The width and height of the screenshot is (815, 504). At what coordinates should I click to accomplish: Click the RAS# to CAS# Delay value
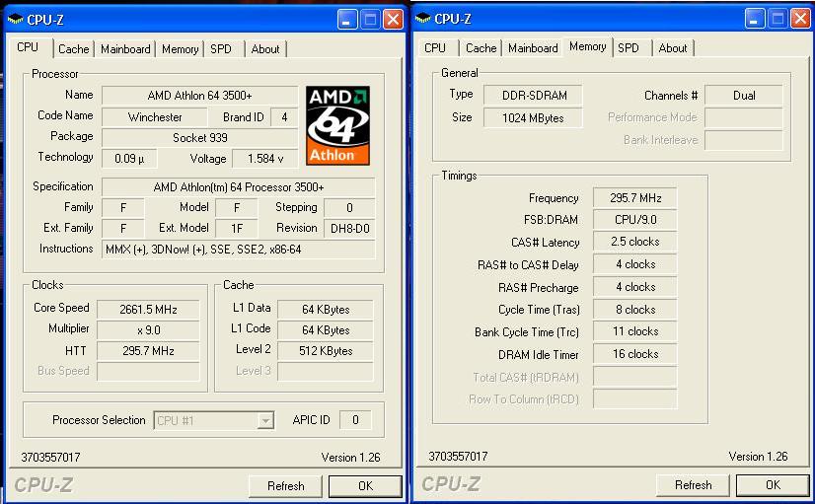(635, 264)
